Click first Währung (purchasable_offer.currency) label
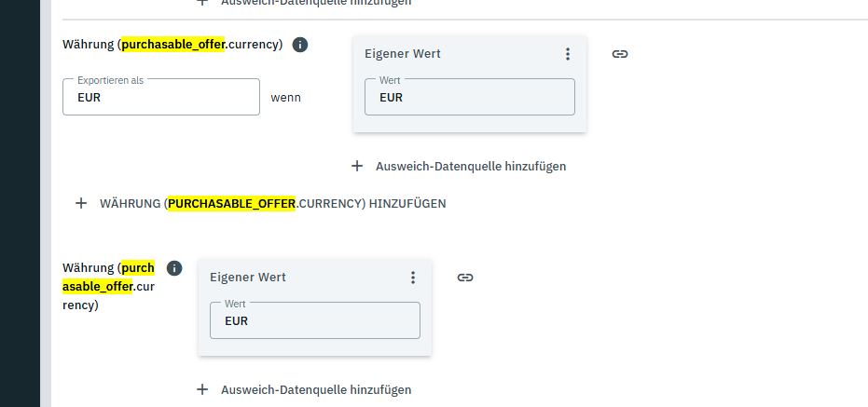The image size is (868, 407). (172, 45)
